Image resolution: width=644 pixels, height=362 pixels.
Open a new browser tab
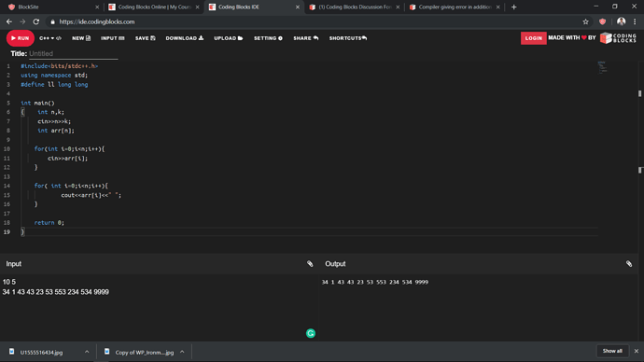click(514, 7)
